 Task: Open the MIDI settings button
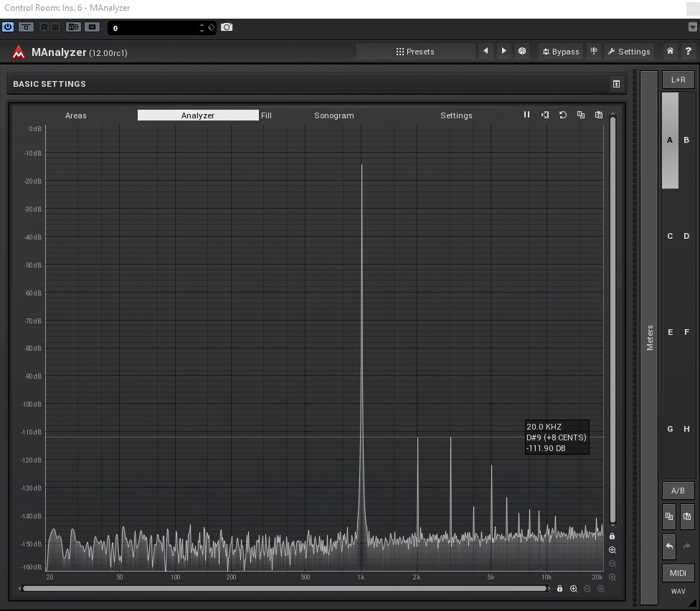point(678,573)
